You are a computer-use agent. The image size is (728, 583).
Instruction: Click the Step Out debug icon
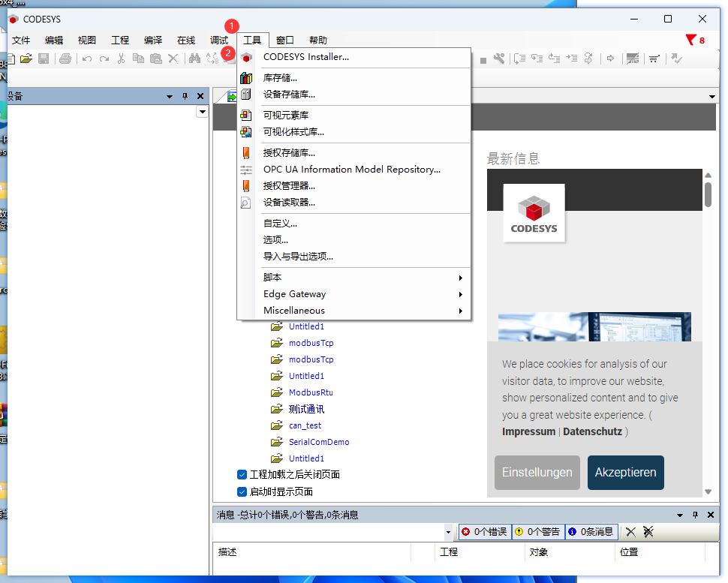pos(555,59)
